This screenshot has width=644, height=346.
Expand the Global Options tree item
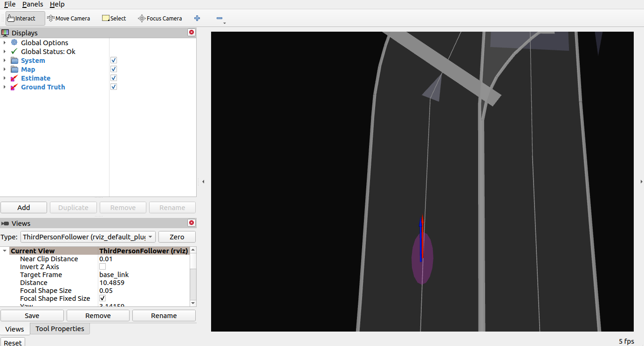tap(5, 43)
